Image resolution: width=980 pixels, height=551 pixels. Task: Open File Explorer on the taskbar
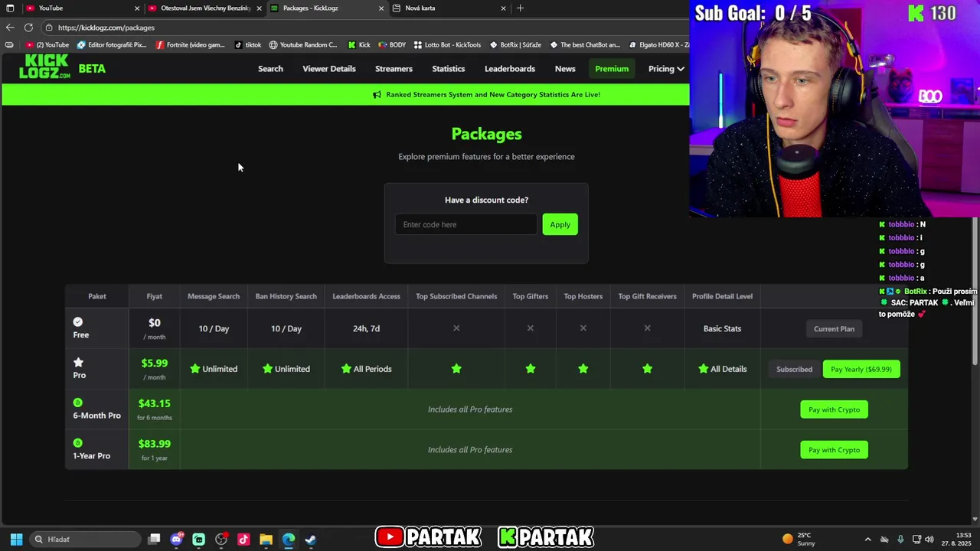click(266, 540)
